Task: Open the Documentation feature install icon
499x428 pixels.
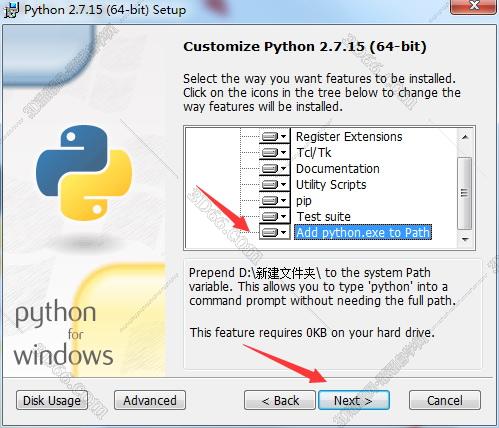Action: click(274, 168)
